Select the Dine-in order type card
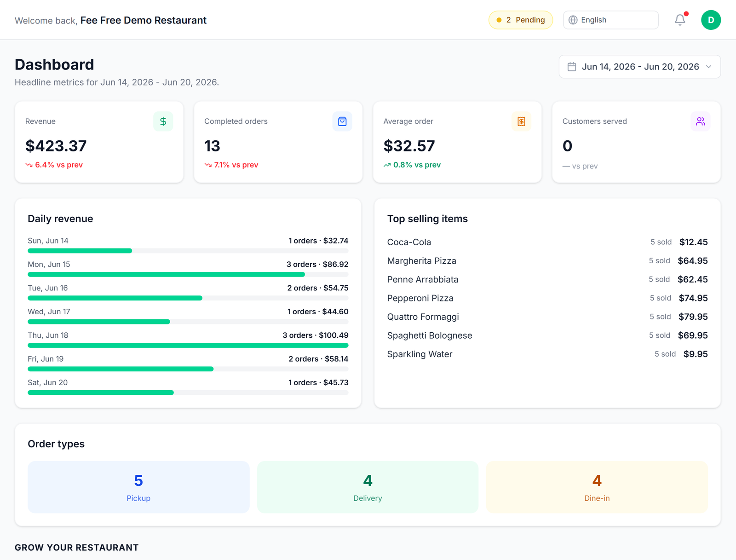Viewport: 736px width, 560px height. tap(597, 487)
